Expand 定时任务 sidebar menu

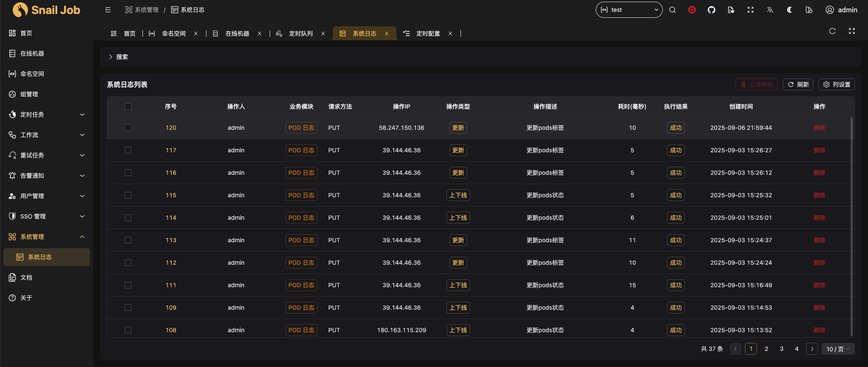click(x=47, y=115)
